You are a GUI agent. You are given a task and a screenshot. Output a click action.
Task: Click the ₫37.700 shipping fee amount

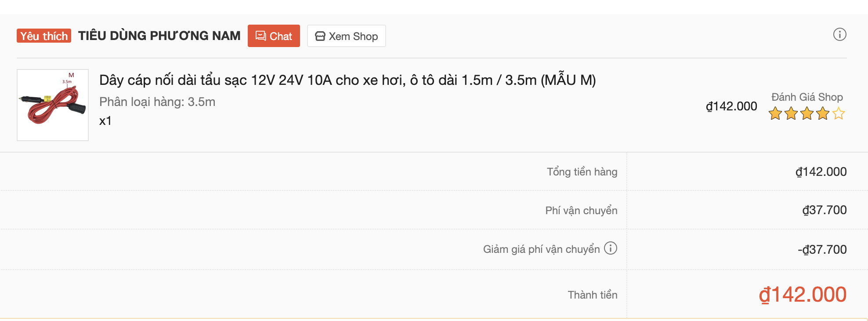824,210
